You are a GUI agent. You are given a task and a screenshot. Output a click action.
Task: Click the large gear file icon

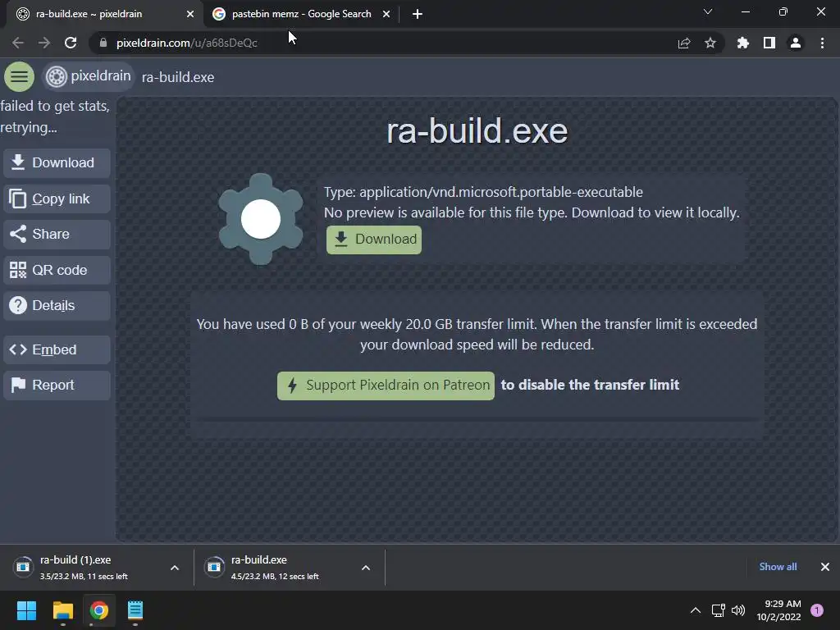point(261,219)
